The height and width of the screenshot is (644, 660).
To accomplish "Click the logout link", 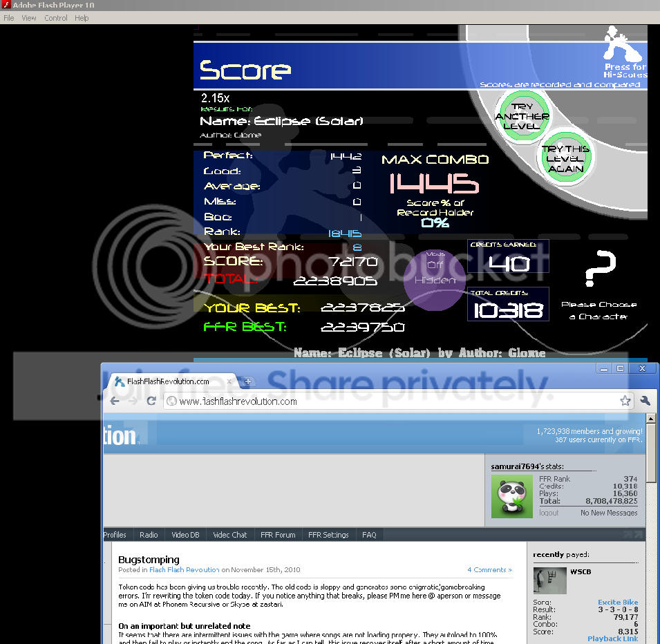I will tap(549, 513).
